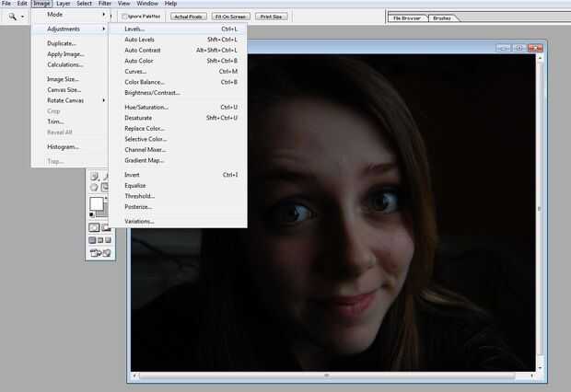The width and height of the screenshot is (571, 392).
Task: Select full screen with menu bar mode
Action: point(99,240)
